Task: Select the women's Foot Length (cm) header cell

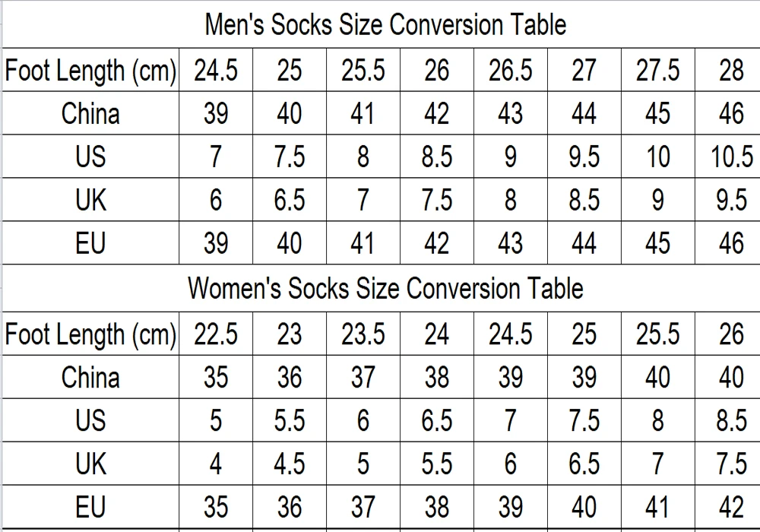Action: pos(90,334)
